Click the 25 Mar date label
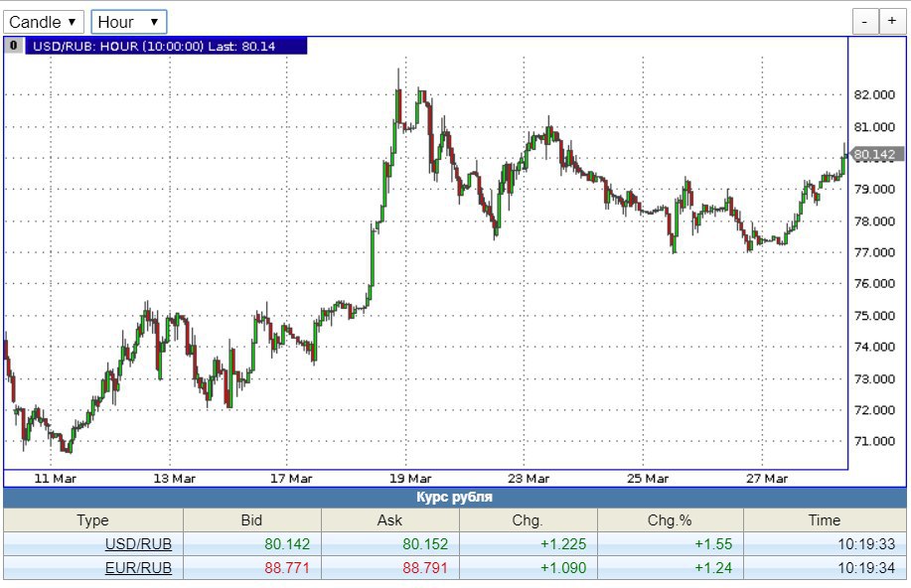This screenshot has width=911, height=588. pyautogui.click(x=647, y=479)
